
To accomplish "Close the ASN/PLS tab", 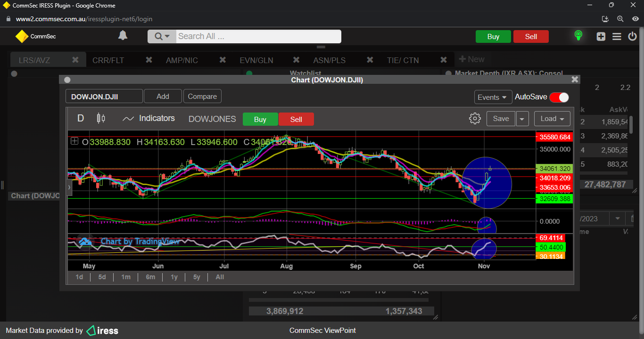I will [x=370, y=60].
